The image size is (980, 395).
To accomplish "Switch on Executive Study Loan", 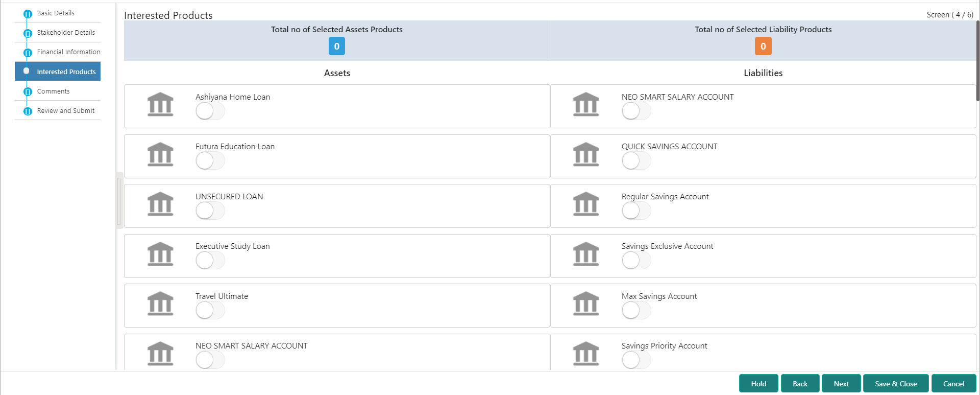I will 210,261.
